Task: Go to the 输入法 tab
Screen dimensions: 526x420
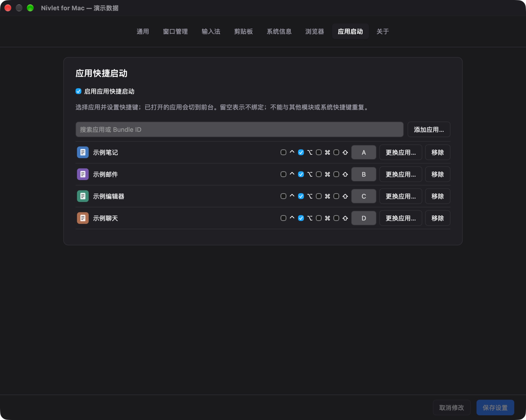Action: click(211, 31)
